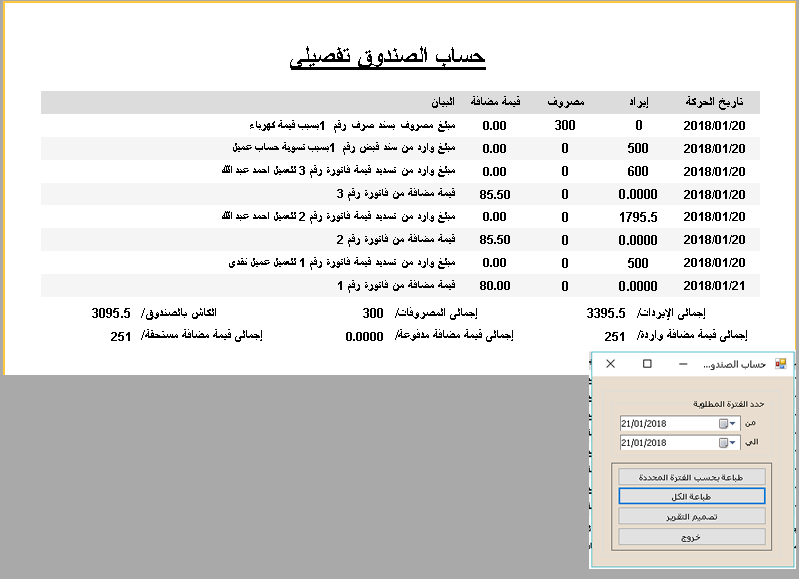This screenshot has width=799, height=579.
Task: Click the report title حساب الصندوق تفصيلي
Action: coord(388,57)
